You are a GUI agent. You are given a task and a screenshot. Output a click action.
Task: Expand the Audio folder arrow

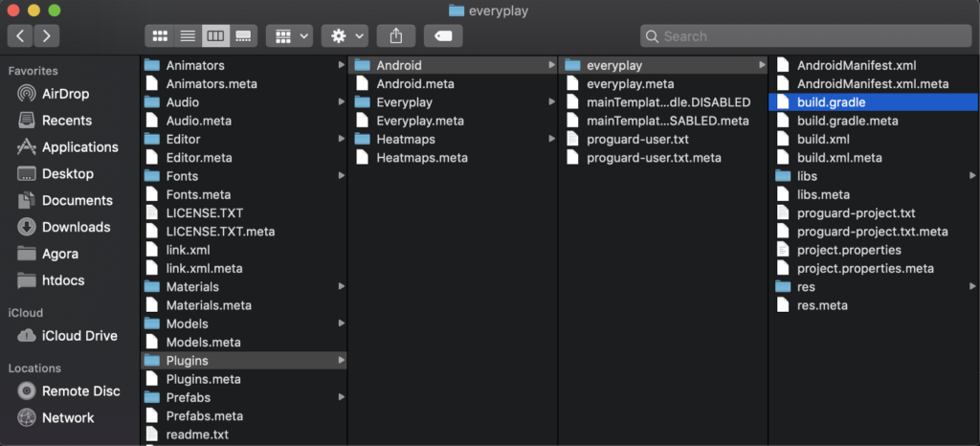(342, 101)
